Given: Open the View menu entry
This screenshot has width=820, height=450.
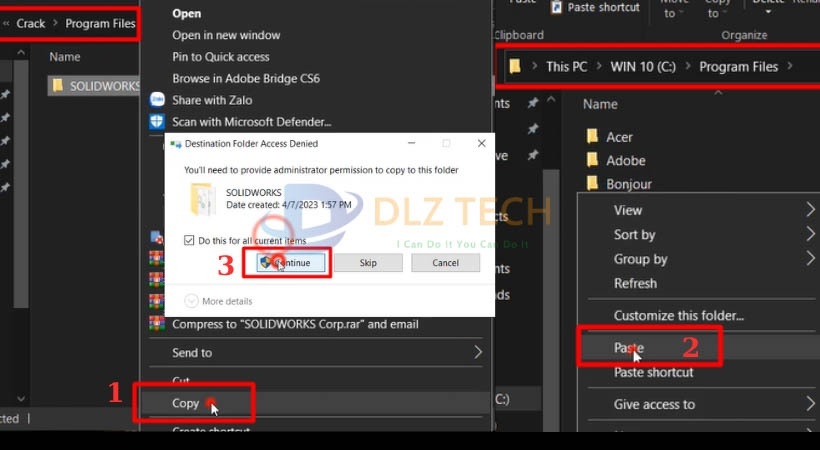Looking at the screenshot, I should point(628,210).
